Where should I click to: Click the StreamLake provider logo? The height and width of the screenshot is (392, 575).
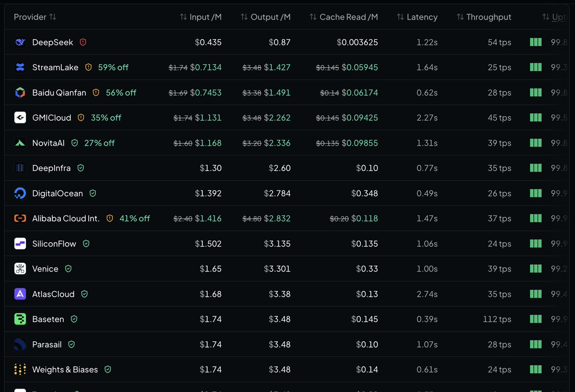(x=20, y=67)
